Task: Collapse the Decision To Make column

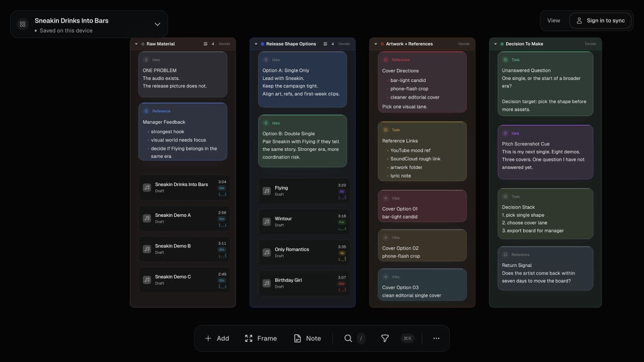Action: (x=496, y=44)
